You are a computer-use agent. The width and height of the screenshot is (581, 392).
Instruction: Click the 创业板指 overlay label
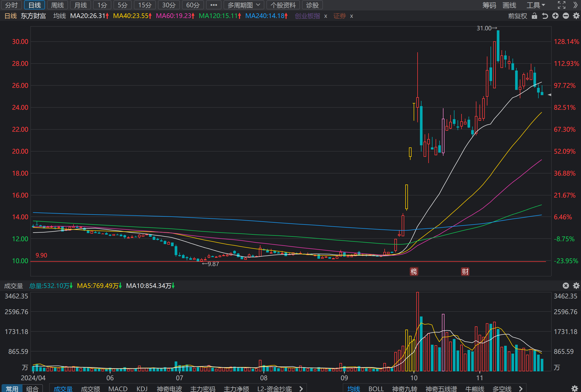point(307,16)
